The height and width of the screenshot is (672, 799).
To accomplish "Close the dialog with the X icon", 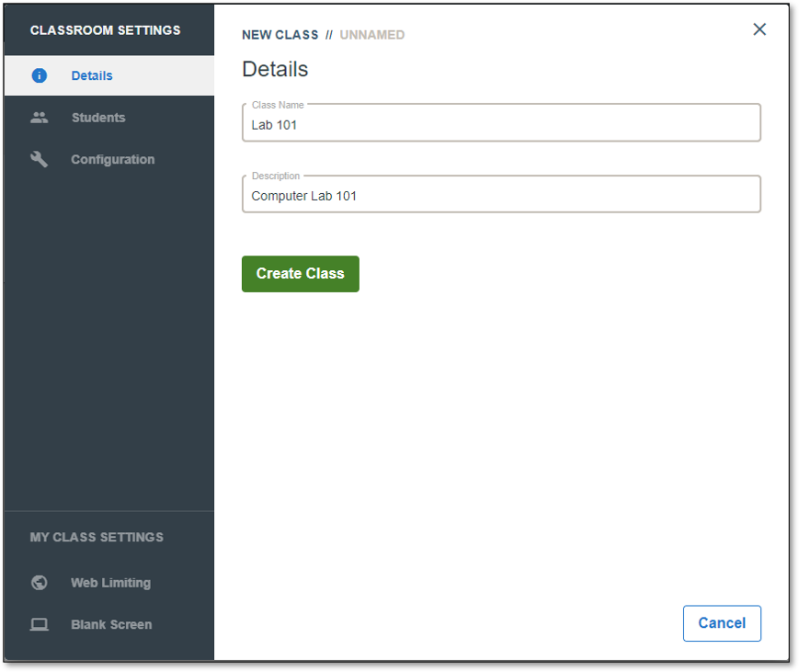I will (x=759, y=29).
